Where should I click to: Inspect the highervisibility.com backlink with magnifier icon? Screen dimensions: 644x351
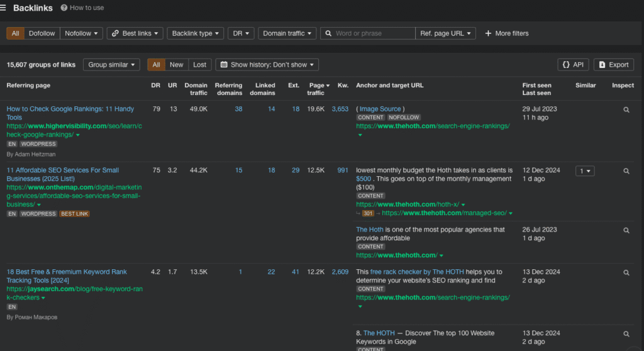(626, 109)
